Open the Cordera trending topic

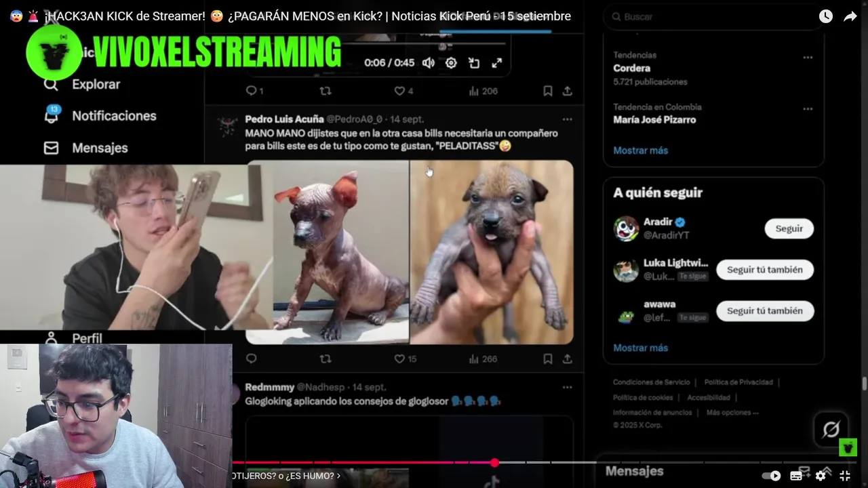coord(631,68)
